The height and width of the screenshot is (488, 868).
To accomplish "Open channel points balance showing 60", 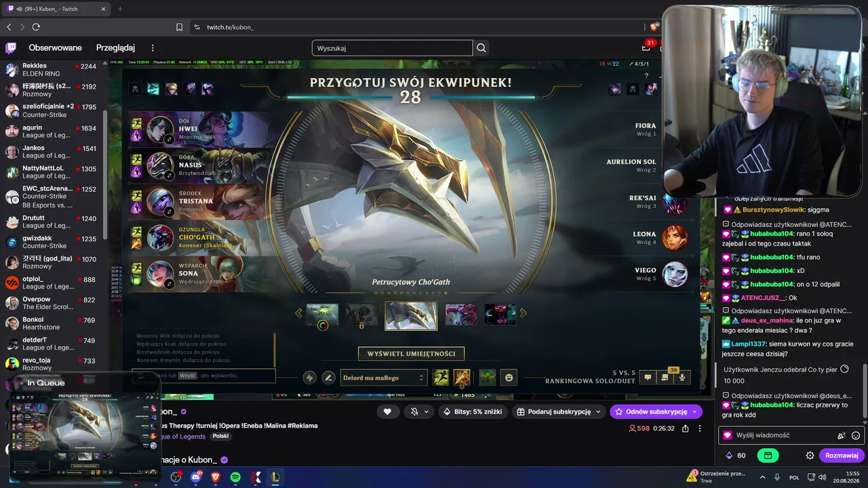I will [x=737, y=455].
